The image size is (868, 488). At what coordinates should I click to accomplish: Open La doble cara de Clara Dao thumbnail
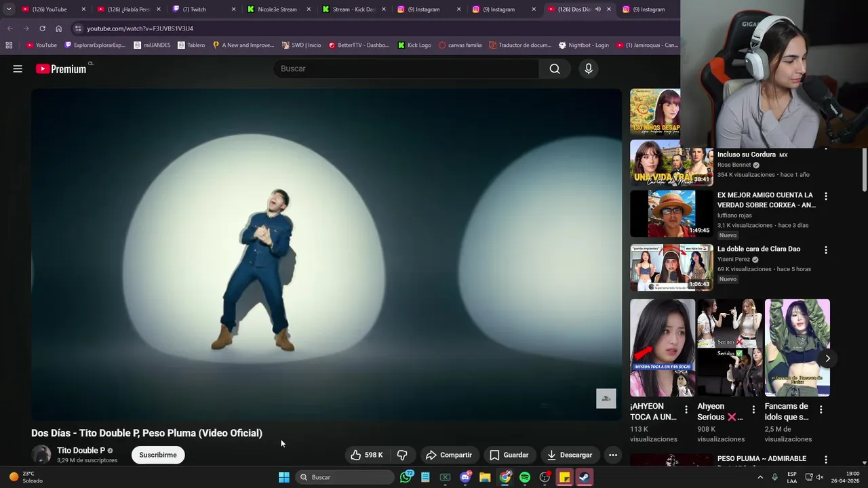(671, 267)
